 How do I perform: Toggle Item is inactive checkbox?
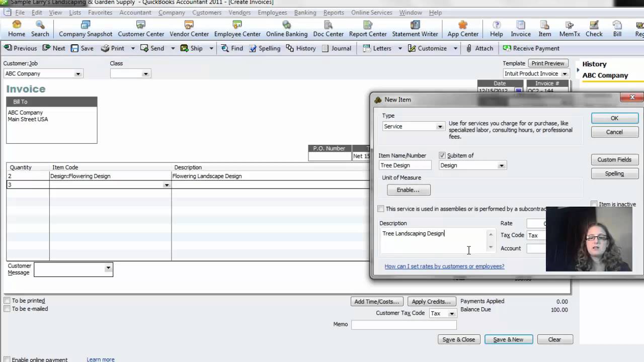pos(594,204)
